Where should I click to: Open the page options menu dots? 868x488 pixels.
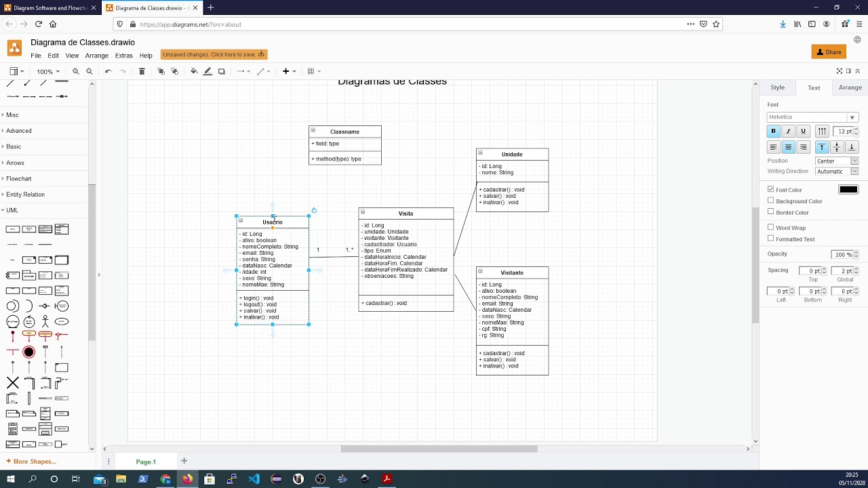coord(108,462)
